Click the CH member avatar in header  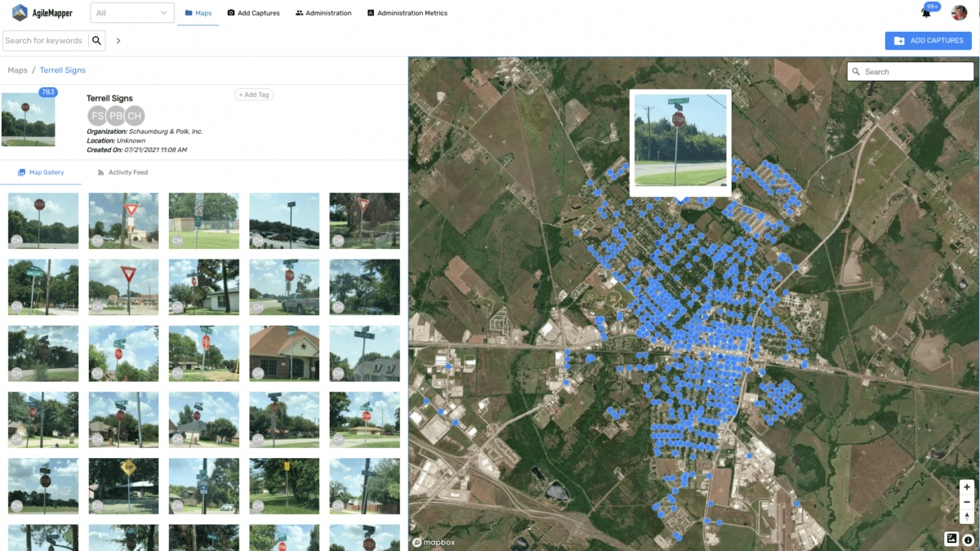(135, 116)
